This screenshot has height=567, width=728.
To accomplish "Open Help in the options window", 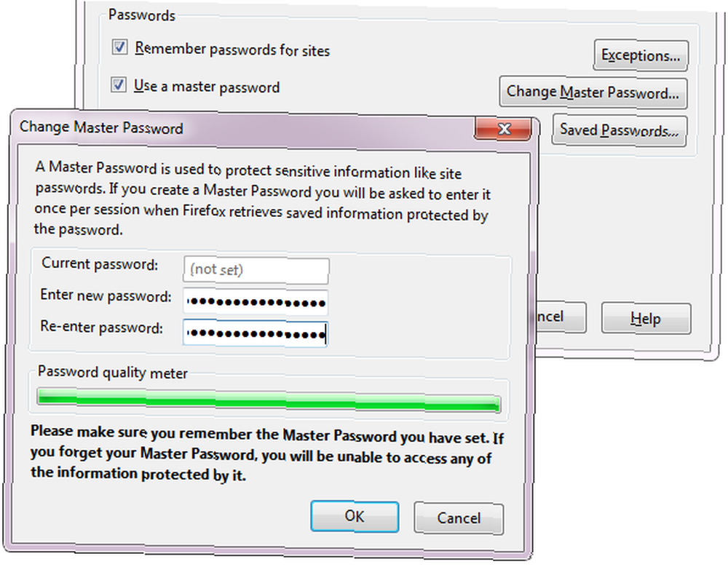I will pos(646,319).
